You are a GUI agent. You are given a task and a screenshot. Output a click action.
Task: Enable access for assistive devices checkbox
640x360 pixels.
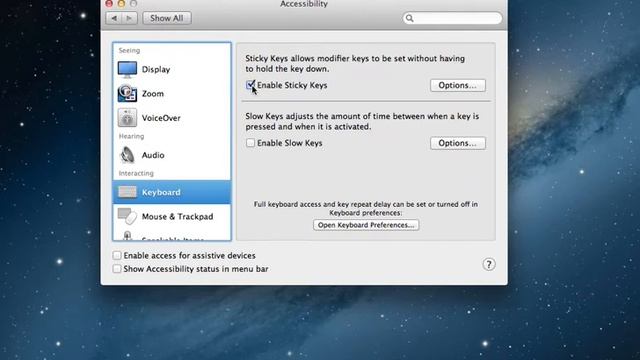pos(117,255)
